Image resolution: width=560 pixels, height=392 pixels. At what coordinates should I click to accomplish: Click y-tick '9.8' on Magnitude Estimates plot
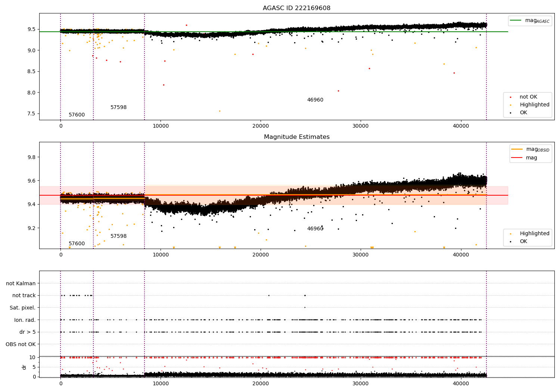coord(31,157)
